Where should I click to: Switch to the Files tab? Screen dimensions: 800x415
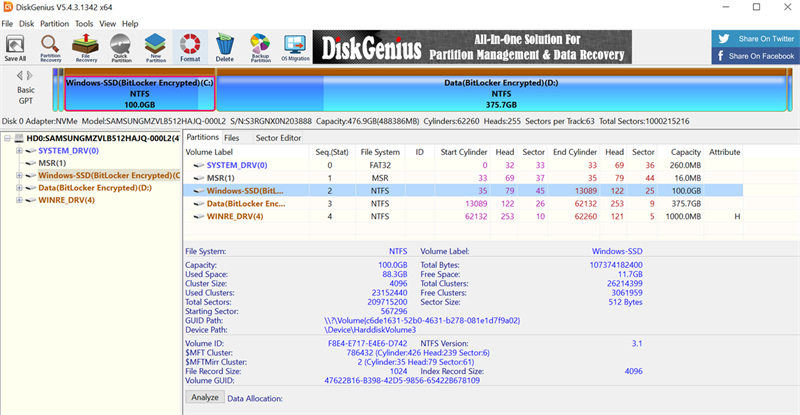232,138
